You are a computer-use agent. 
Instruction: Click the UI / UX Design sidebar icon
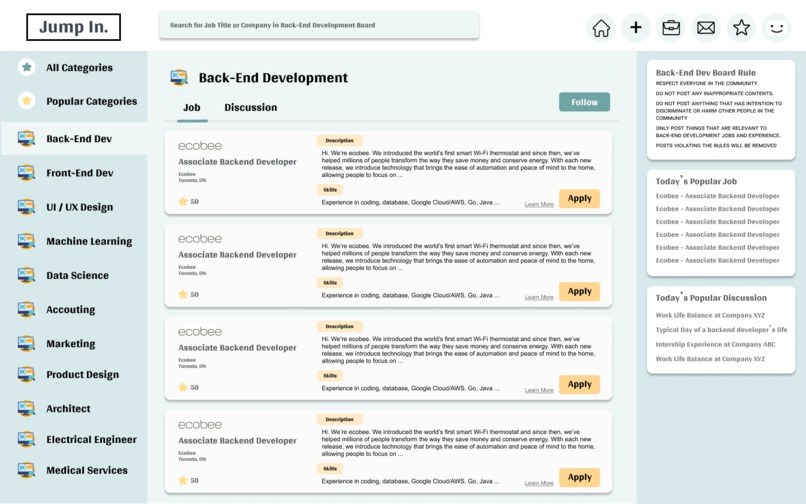tap(26, 207)
